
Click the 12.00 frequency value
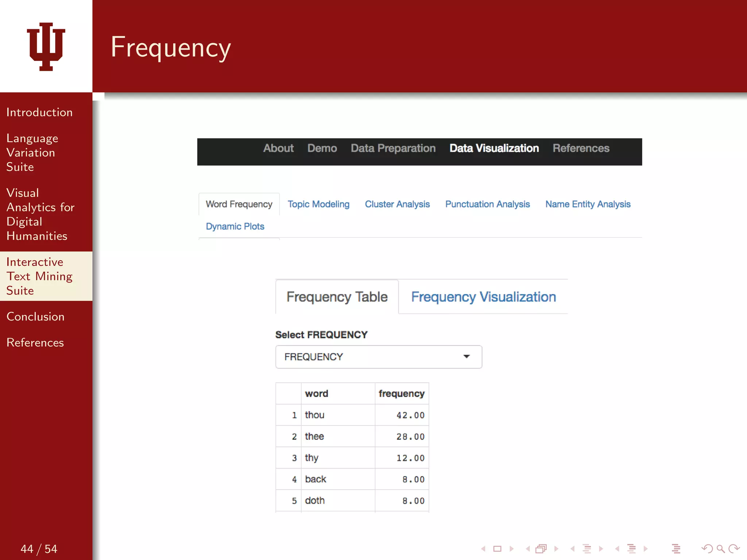click(410, 458)
